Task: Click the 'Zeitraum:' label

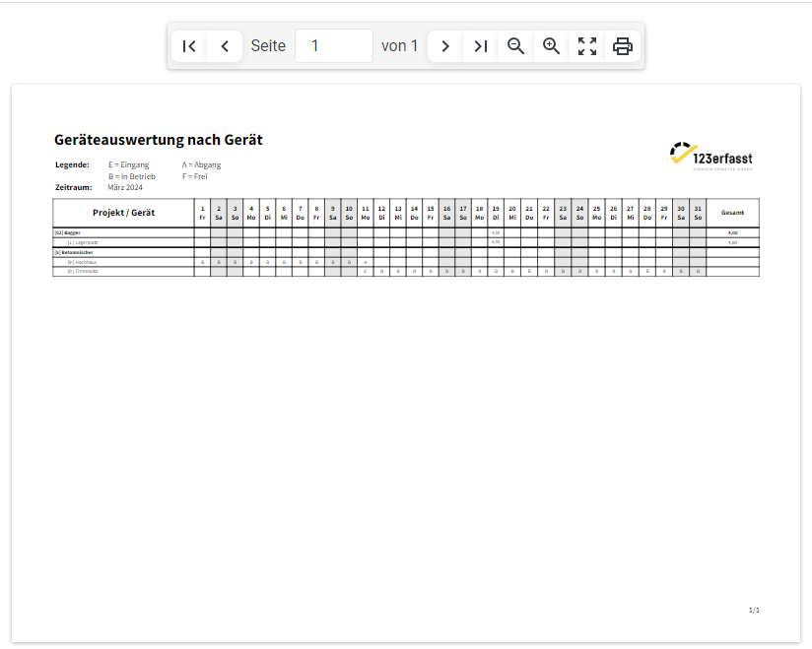Action: [x=74, y=187]
